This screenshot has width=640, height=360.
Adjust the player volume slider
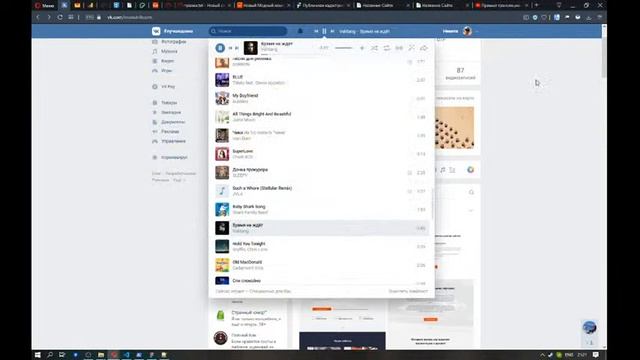(343, 48)
